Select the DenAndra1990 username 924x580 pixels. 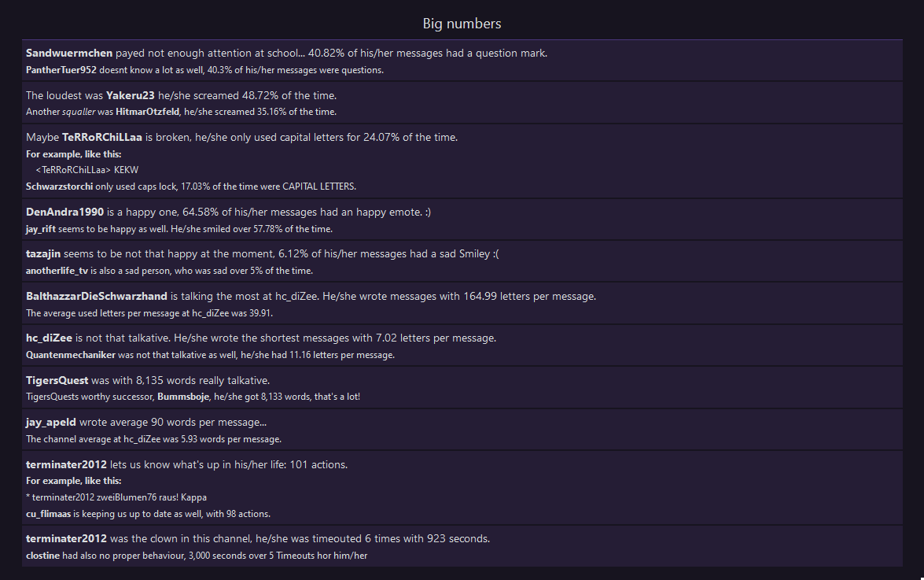click(65, 212)
